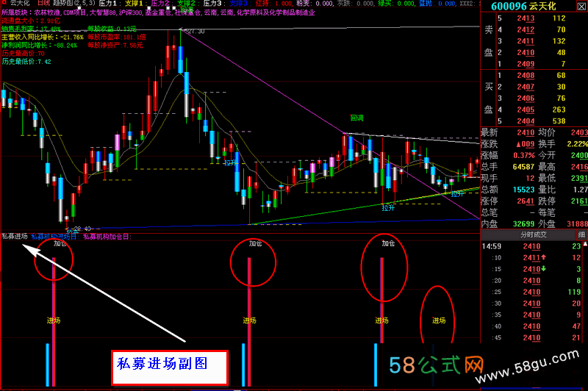Click the stock title 600096 云天化
Viewport: 588px width, 391px height.
click(523, 6)
